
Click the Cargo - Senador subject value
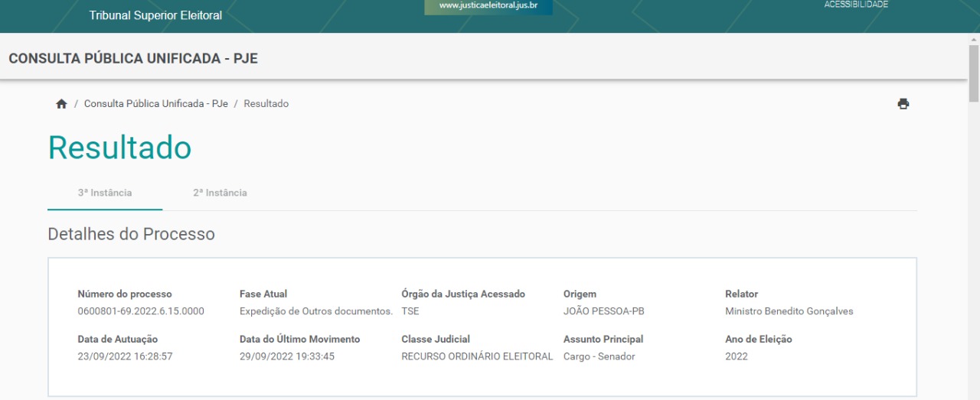coord(599,356)
